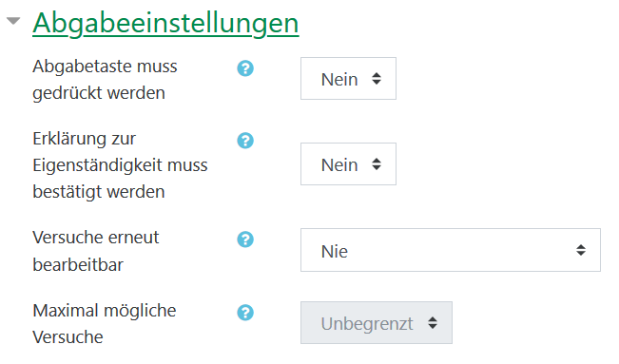Click the arrows icon on the Unbegrenzt select
The height and width of the screenshot is (364, 619).
click(x=433, y=322)
